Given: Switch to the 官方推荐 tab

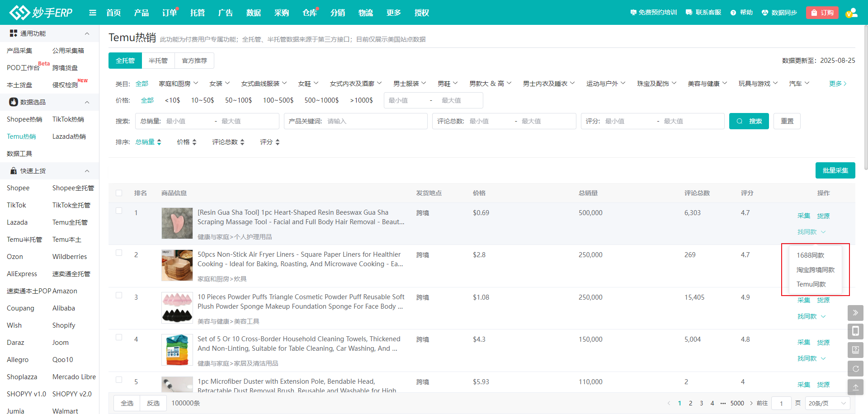Looking at the screenshot, I should [x=194, y=61].
